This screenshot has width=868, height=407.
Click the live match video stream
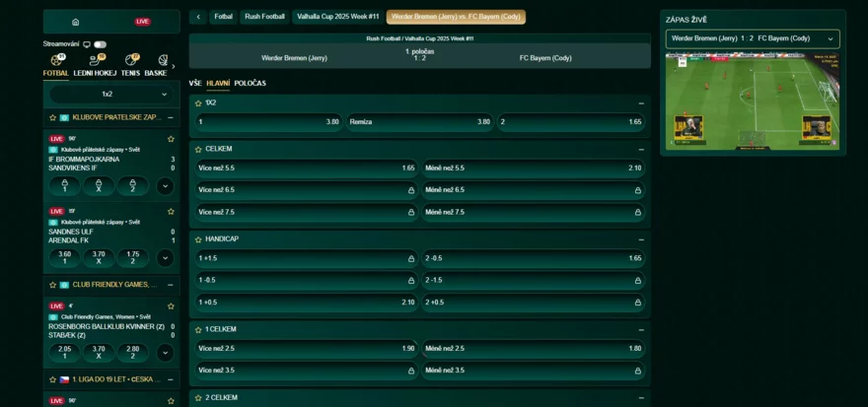click(x=753, y=102)
